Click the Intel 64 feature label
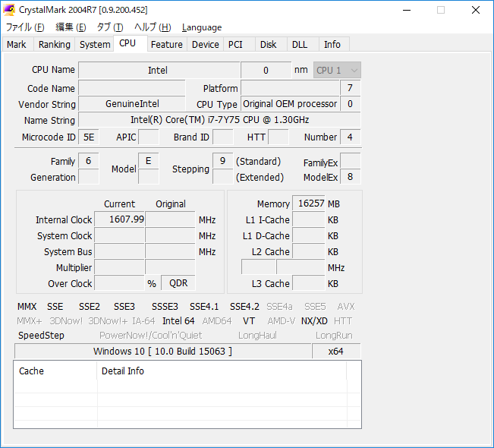 (x=178, y=321)
